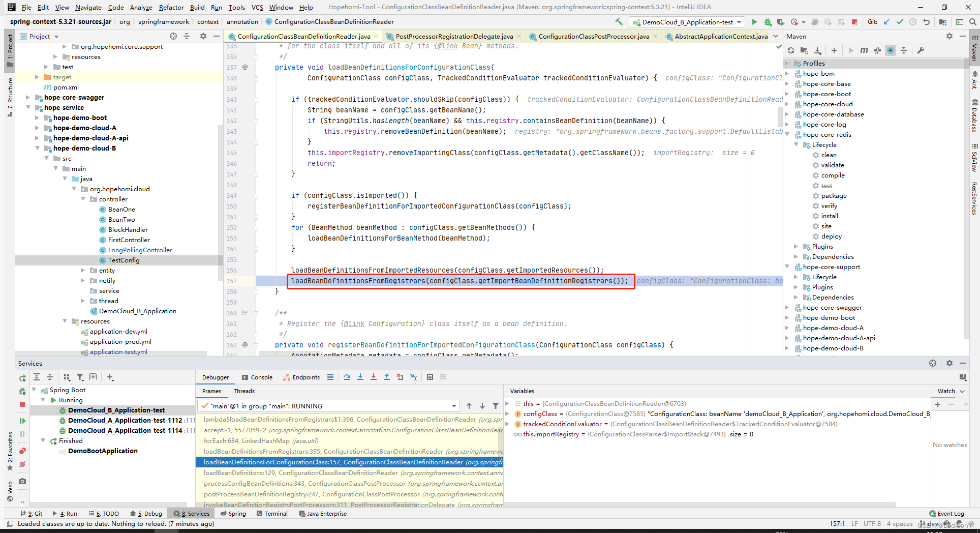Open the 9: Git tool window
The width and height of the screenshot is (980, 533).
tap(32, 514)
